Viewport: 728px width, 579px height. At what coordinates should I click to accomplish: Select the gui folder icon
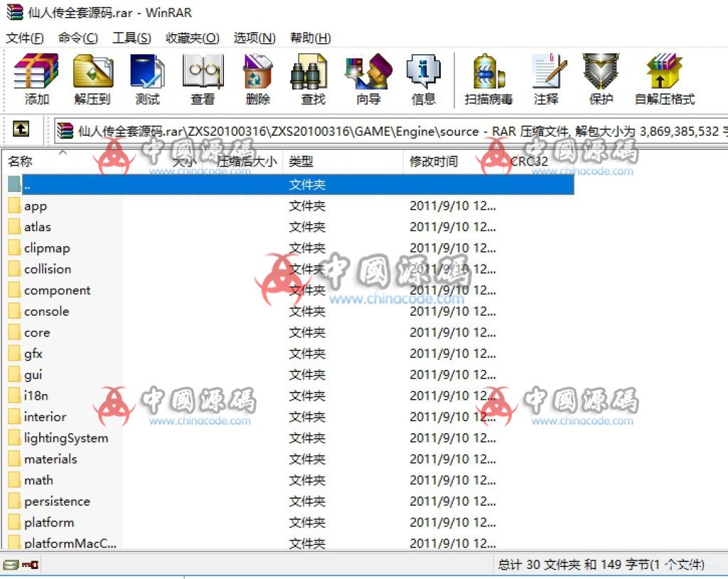tap(14, 374)
